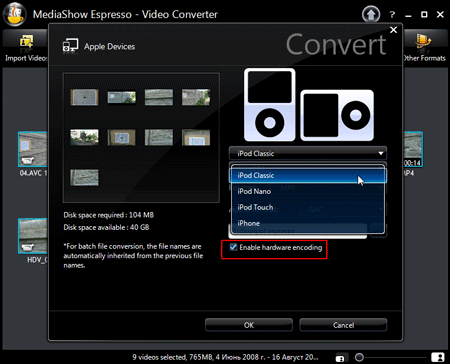Select iPod Touch from the list
The height and width of the screenshot is (364, 450).
pos(308,207)
